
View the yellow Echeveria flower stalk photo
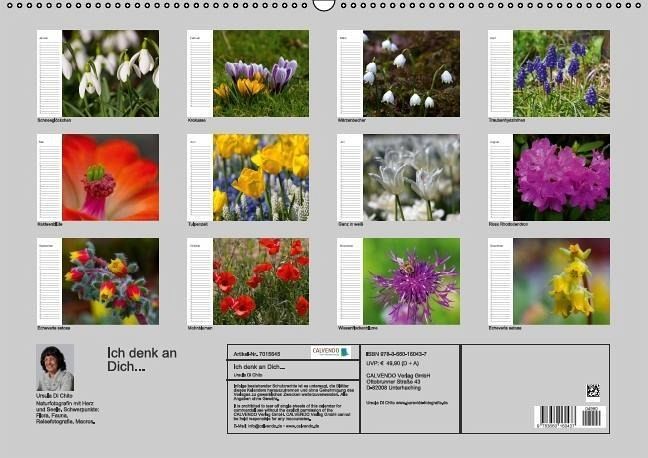[561, 281]
